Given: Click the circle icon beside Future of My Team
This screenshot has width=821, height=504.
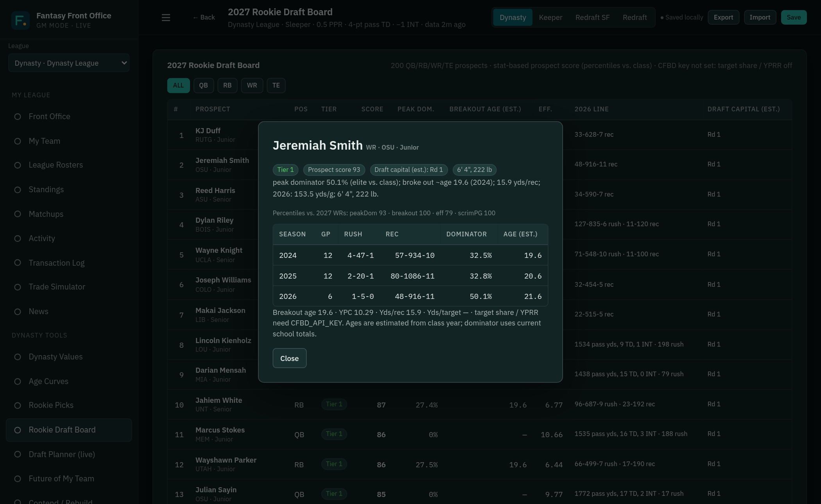Looking at the screenshot, I should (18, 479).
